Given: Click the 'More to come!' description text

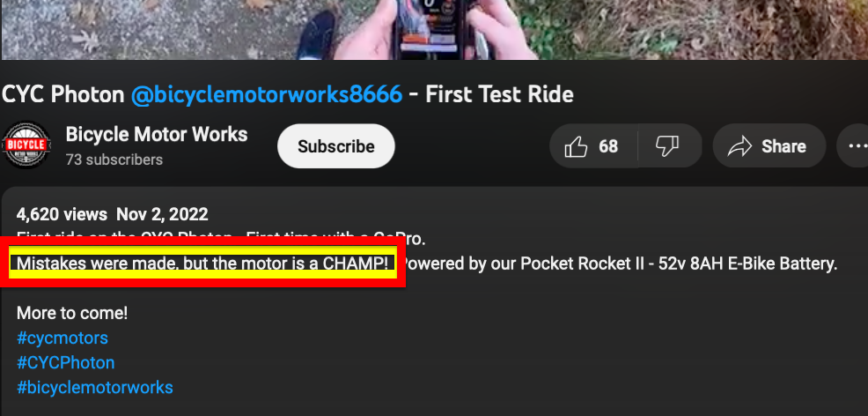Looking at the screenshot, I should 72,313.
